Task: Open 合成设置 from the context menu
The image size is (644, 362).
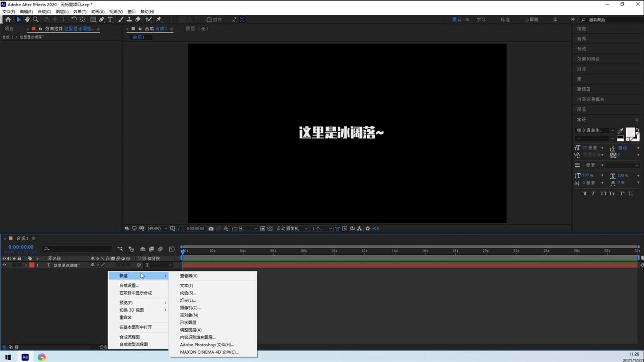Action: click(x=128, y=285)
